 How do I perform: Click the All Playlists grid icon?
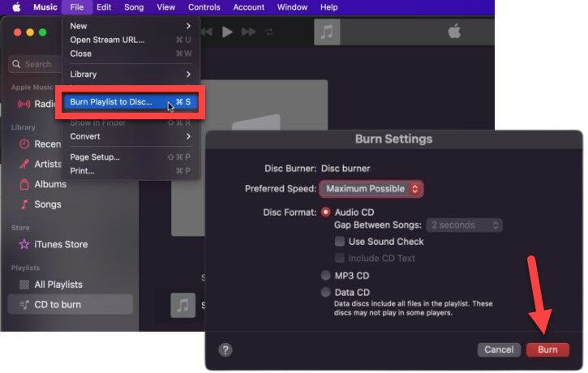pyautogui.click(x=24, y=285)
